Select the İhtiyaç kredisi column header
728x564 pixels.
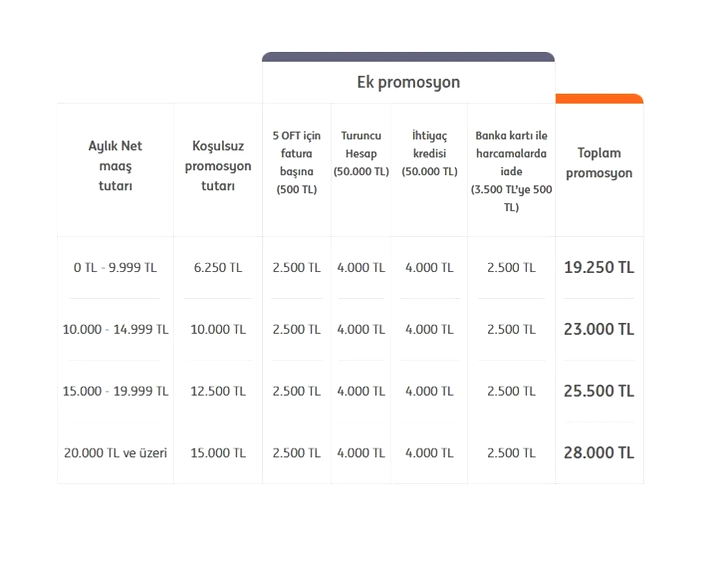tap(429, 153)
